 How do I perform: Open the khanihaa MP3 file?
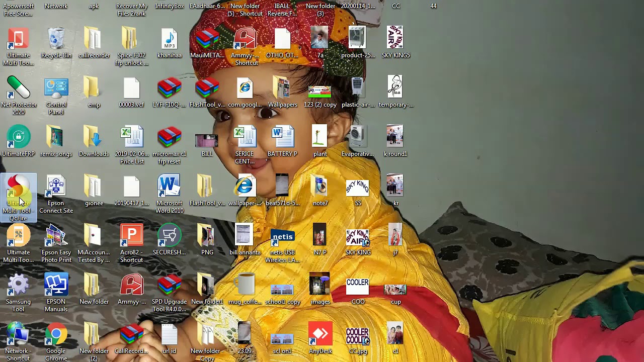point(170,39)
